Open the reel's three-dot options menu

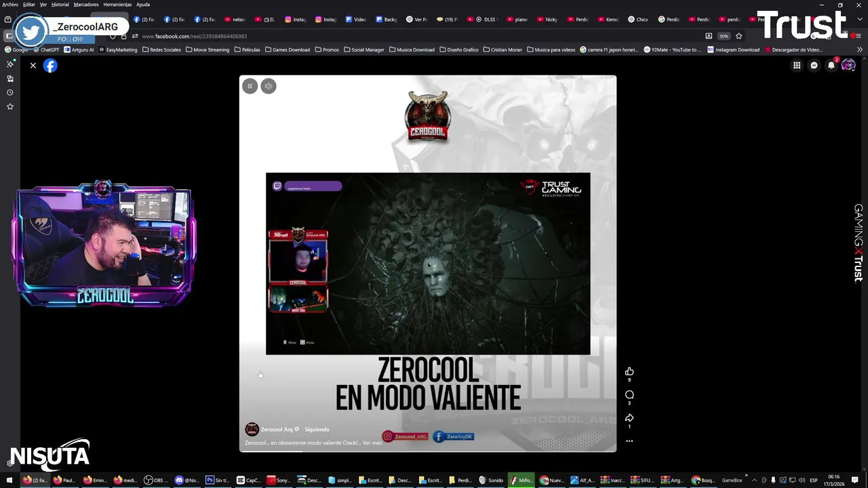coord(629,441)
